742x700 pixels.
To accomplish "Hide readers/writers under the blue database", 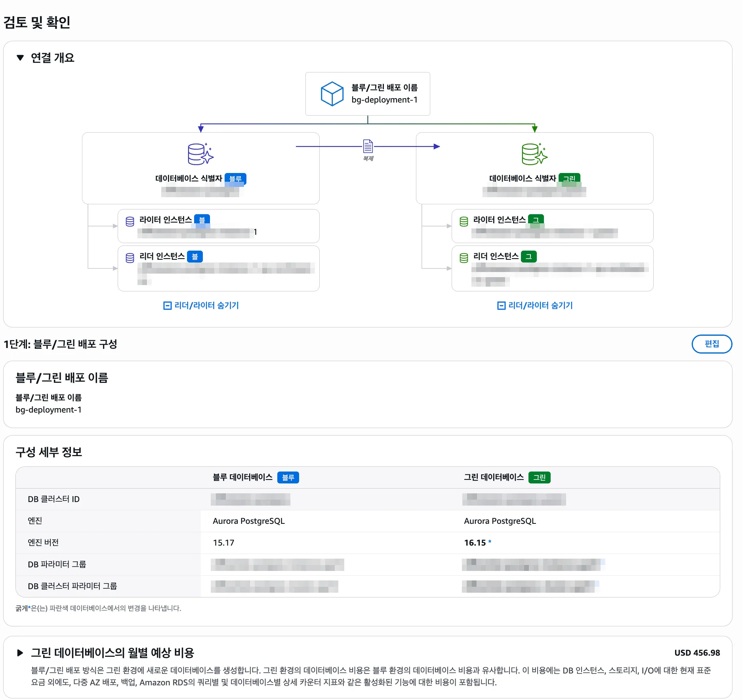I will coord(201,305).
